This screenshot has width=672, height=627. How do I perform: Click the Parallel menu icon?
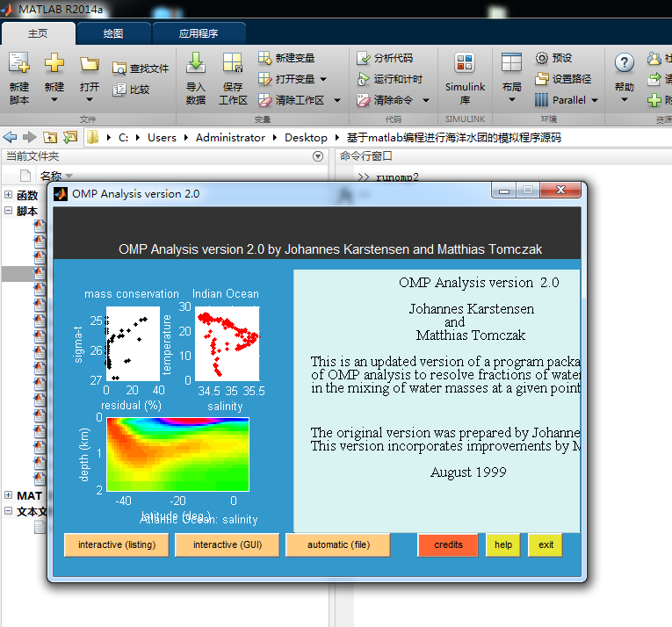(541, 100)
